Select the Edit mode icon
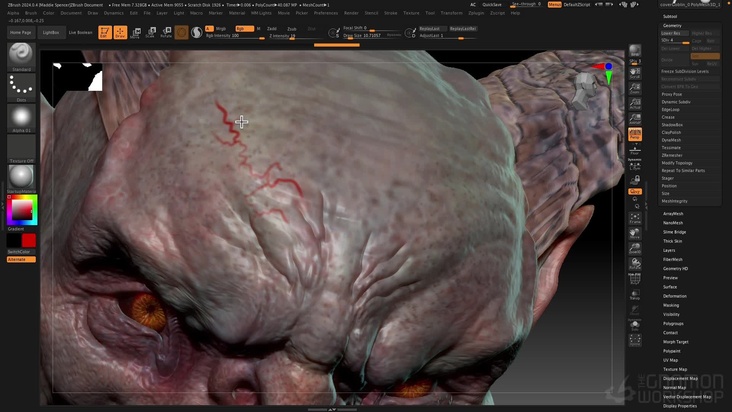The width and height of the screenshot is (732, 412). 104,32
